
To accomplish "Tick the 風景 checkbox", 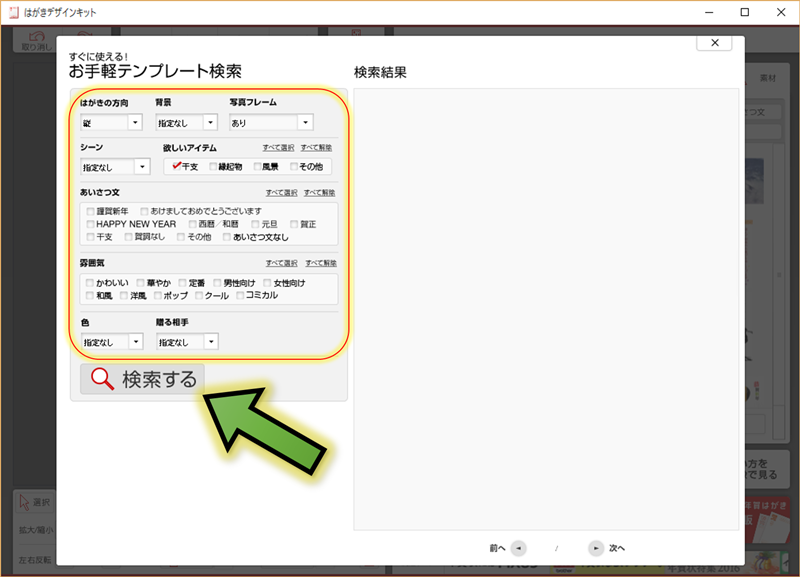I will (257, 167).
